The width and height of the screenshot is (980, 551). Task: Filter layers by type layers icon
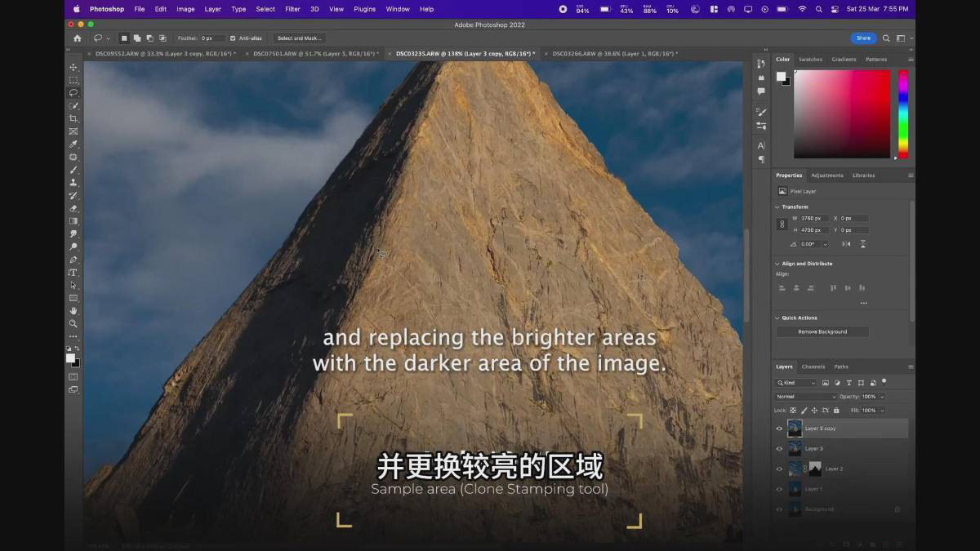point(849,383)
